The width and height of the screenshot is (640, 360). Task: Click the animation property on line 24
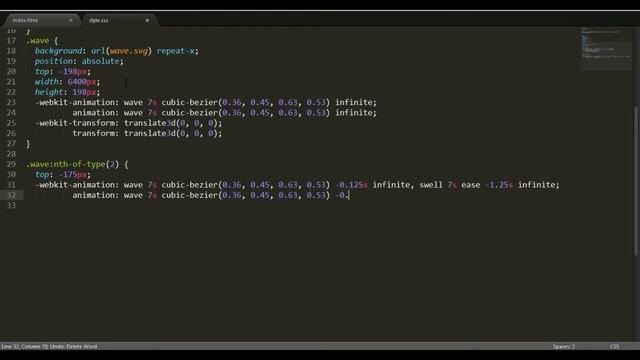93,113
